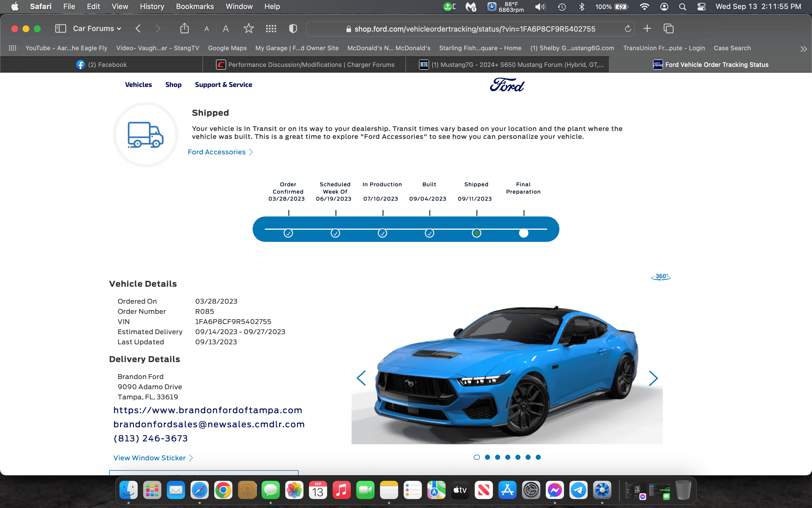The image size is (812, 508).
Task: Open Case Search bookmark
Action: tap(732, 48)
